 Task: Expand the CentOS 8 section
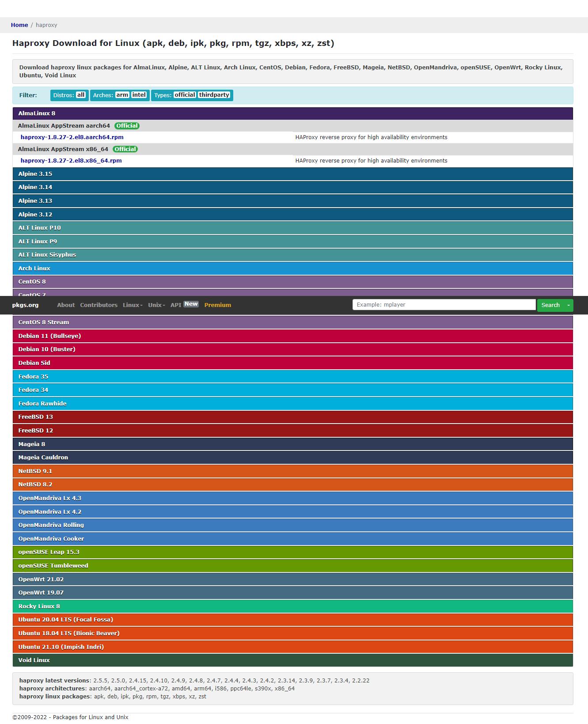(x=293, y=282)
